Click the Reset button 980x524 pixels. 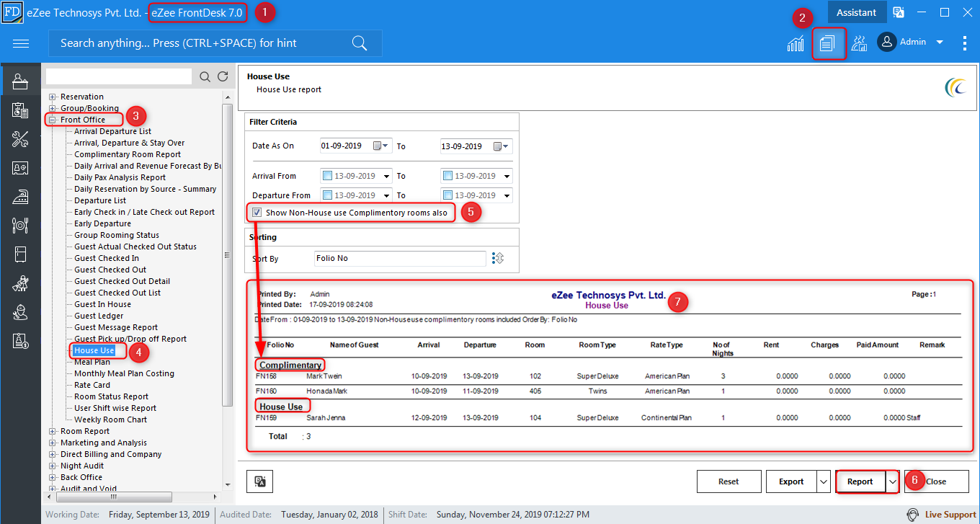[x=729, y=481]
